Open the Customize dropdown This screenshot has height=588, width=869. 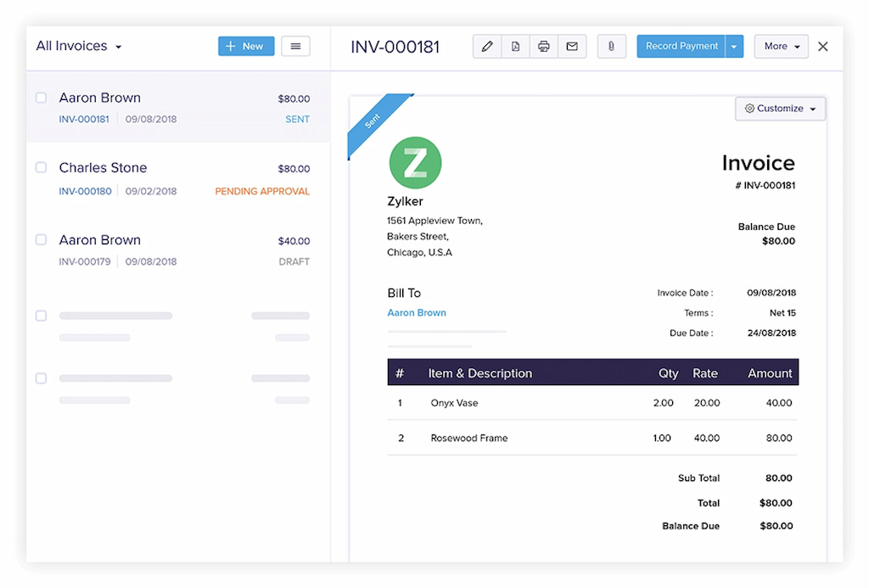(778, 109)
